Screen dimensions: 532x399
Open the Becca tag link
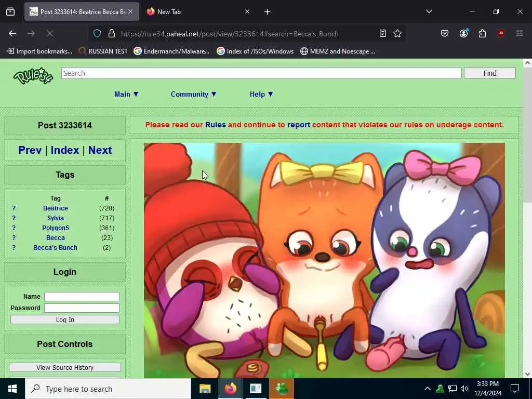coord(55,238)
